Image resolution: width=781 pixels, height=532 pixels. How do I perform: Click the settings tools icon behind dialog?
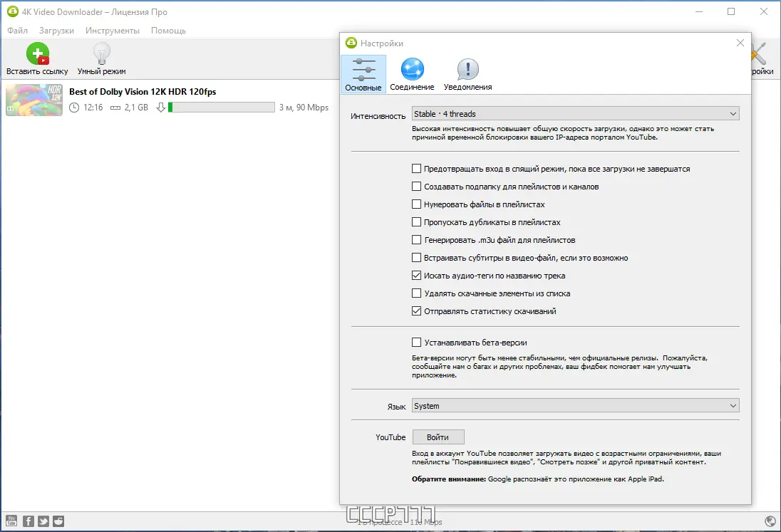tap(760, 53)
